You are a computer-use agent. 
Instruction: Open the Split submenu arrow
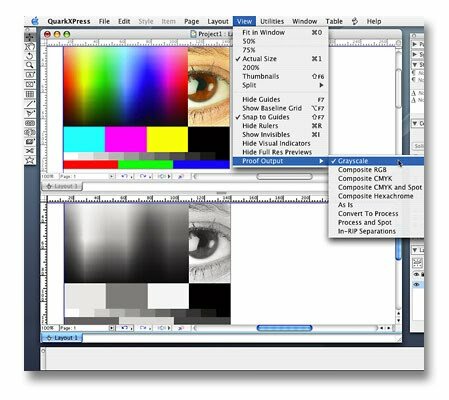[x=321, y=85]
